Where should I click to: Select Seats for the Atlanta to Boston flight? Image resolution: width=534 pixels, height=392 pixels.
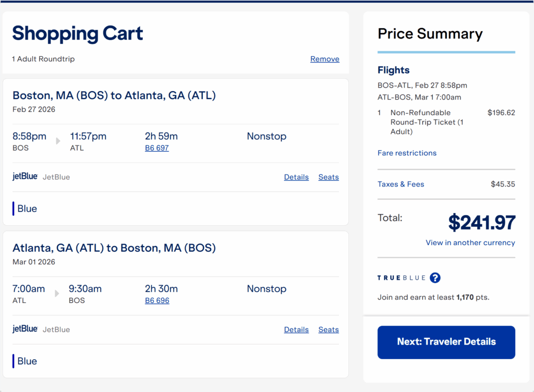pos(329,329)
